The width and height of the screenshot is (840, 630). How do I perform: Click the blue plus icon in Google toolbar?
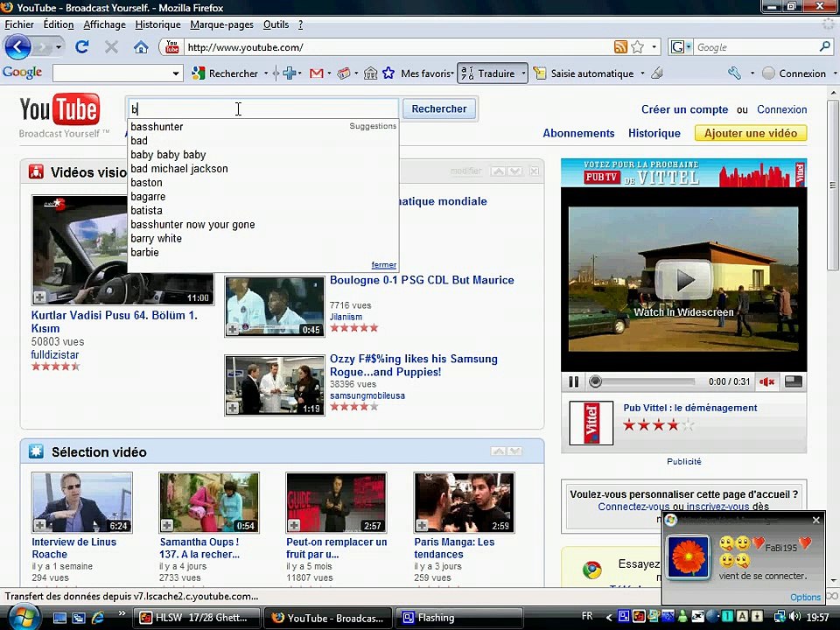[x=290, y=73]
